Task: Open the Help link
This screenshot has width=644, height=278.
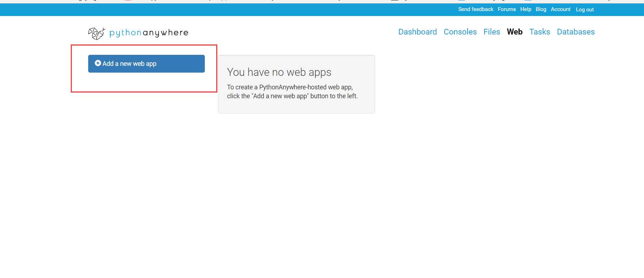Action: tap(526, 9)
